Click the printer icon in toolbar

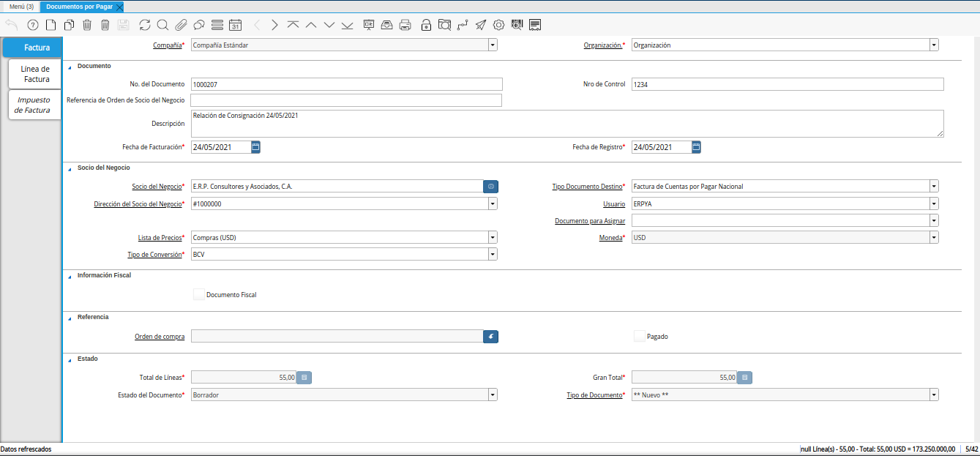pos(405,25)
